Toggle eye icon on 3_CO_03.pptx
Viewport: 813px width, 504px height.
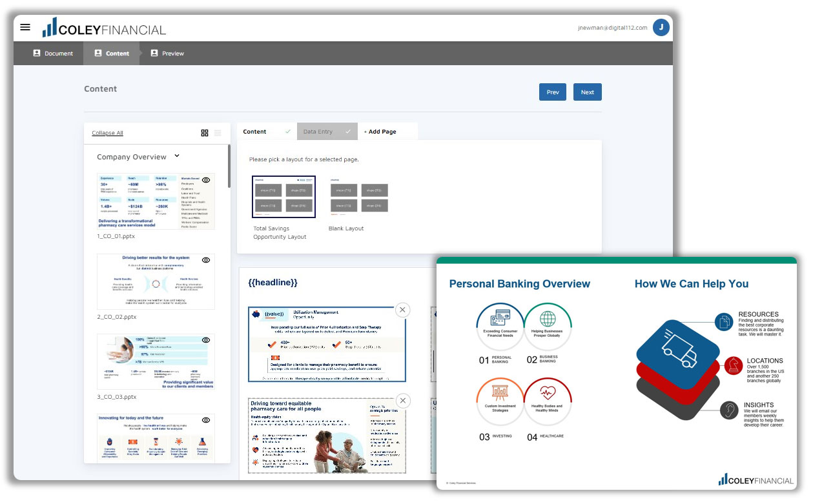click(206, 340)
